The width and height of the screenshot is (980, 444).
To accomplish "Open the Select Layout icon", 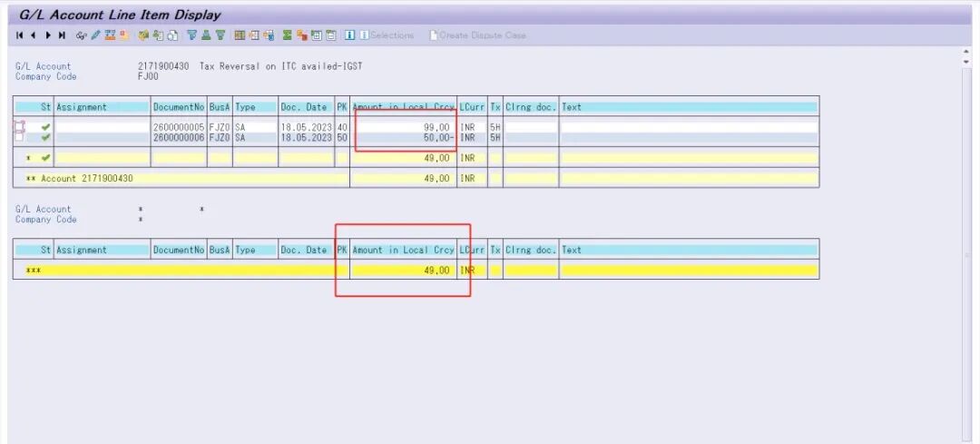I will (253, 35).
